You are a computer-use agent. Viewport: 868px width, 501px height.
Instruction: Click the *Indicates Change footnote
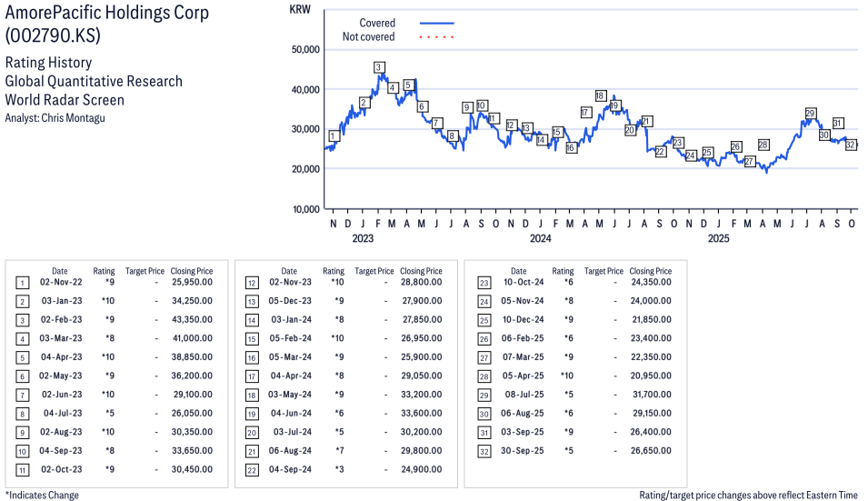click(x=42, y=495)
